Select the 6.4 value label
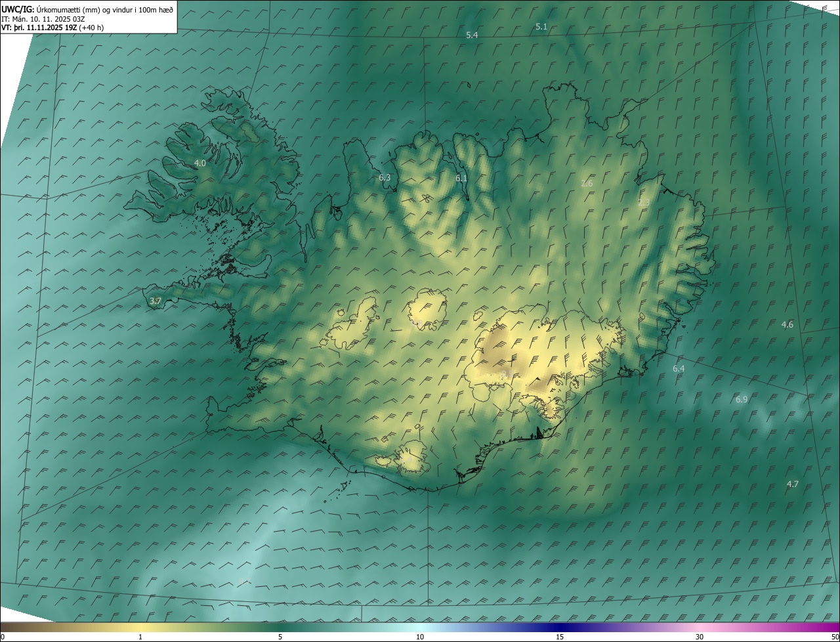 [x=679, y=369]
